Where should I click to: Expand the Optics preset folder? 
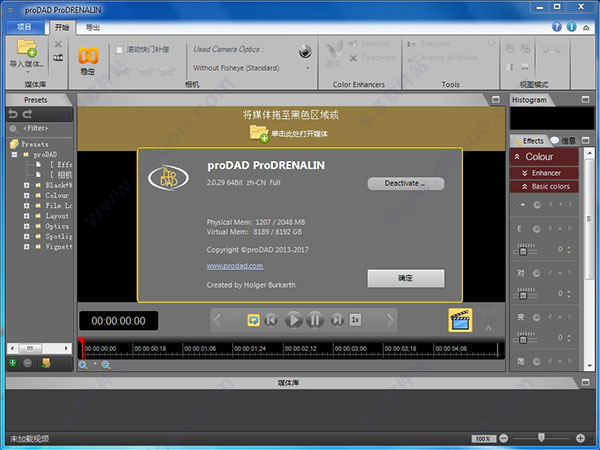tap(26, 227)
